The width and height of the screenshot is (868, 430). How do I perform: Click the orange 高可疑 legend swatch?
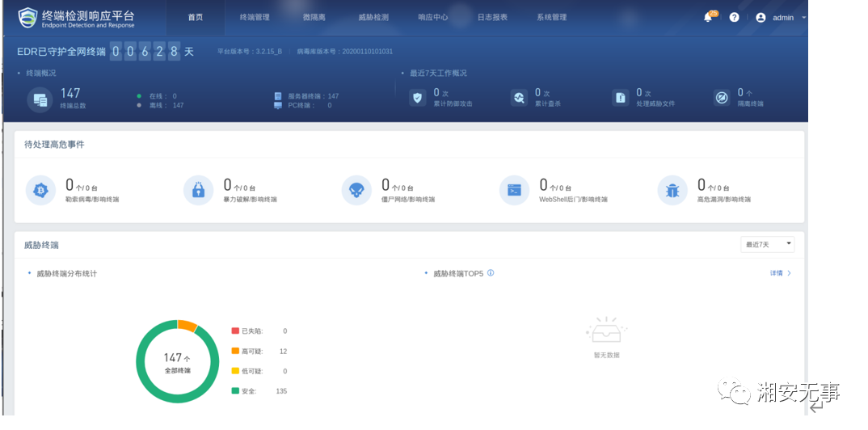tap(235, 351)
